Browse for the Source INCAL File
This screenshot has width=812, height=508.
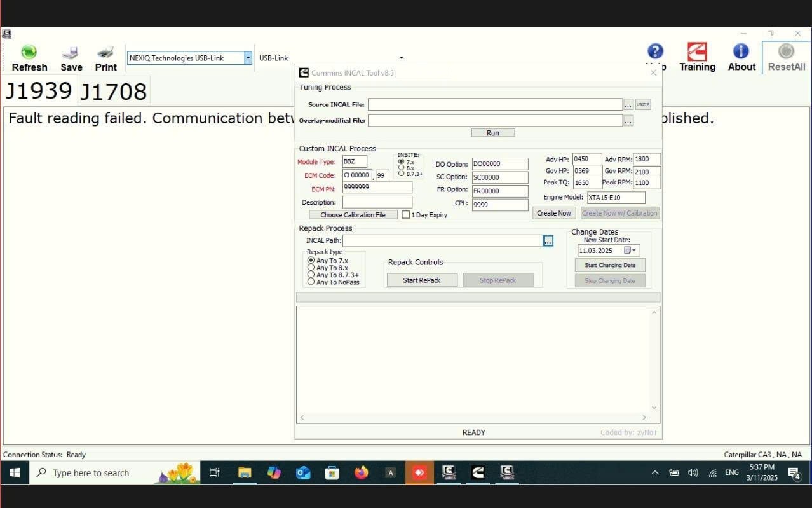click(628, 104)
